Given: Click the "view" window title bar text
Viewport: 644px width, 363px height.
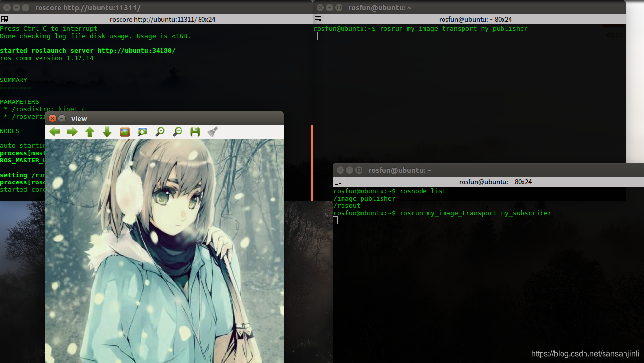Looking at the screenshot, I should click(79, 119).
